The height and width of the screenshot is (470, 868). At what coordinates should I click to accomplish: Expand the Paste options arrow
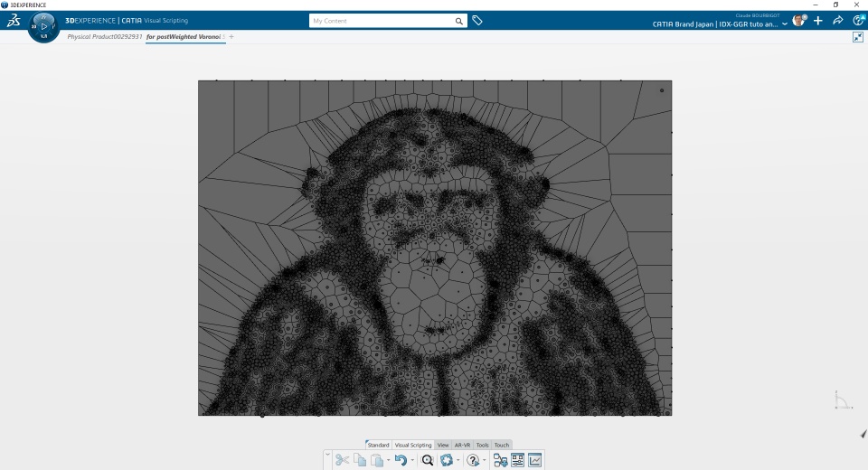click(x=388, y=461)
